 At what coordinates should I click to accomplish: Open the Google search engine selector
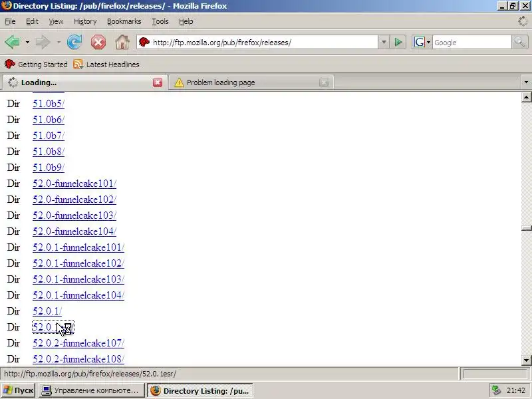[422, 43]
